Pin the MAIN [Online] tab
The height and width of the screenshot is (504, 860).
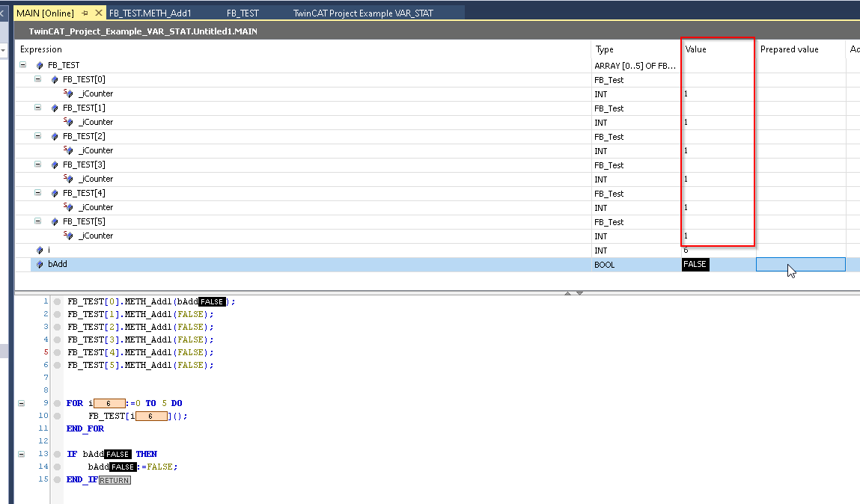pyautogui.click(x=85, y=13)
